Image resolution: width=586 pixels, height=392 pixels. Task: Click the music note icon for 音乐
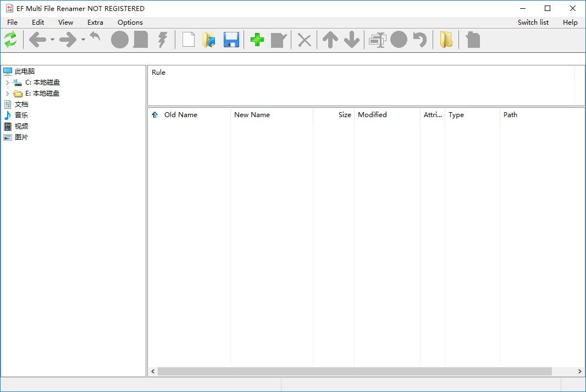point(8,115)
